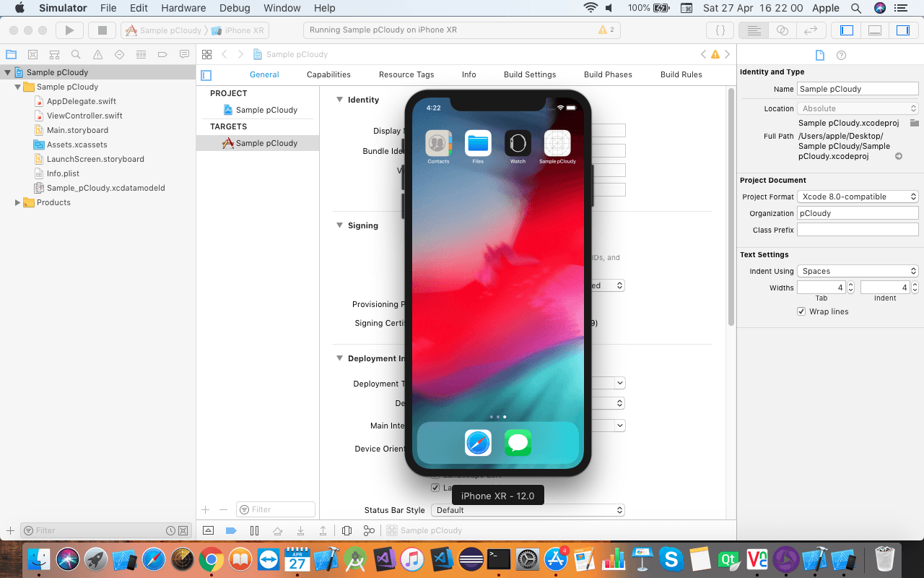Open the related items grid menu in jump bar

click(x=206, y=54)
